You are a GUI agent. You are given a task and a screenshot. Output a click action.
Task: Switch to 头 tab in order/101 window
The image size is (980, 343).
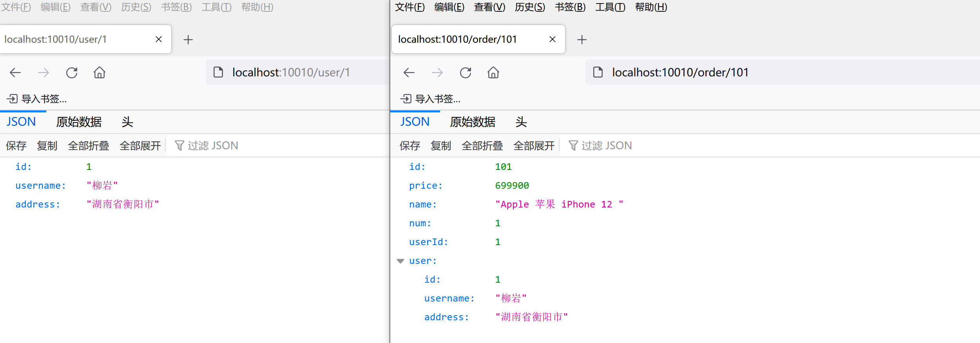tap(521, 122)
